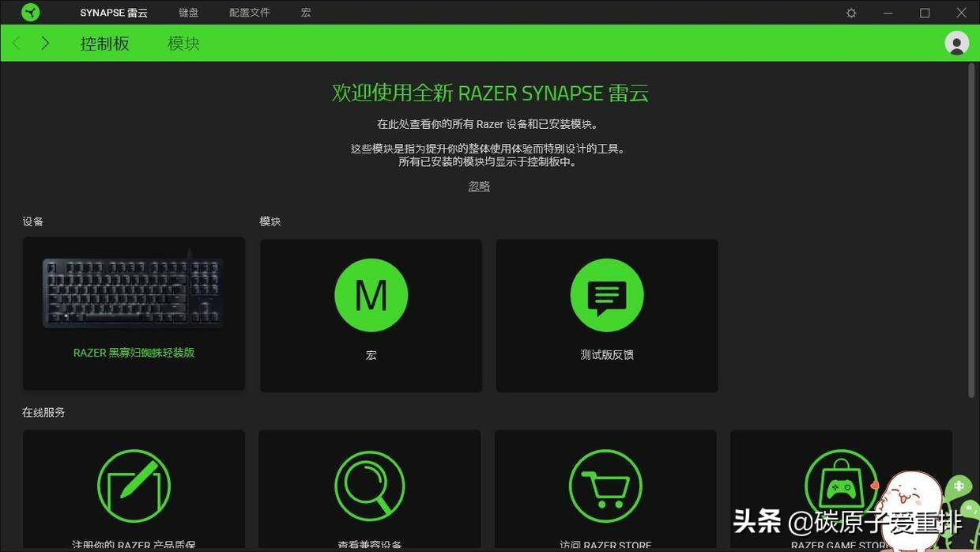Open the 键盘 menu
Screen dimensions: 980x552
click(x=188, y=12)
